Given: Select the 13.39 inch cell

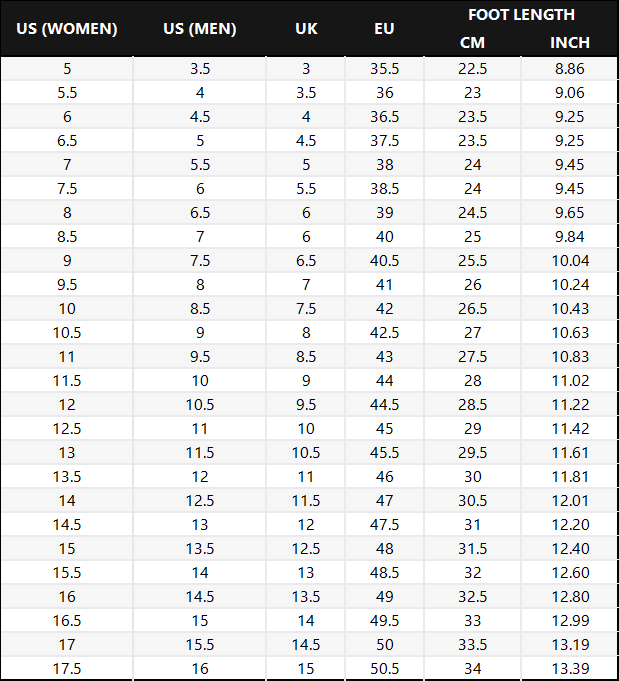Looking at the screenshot, I should click(570, 669).
